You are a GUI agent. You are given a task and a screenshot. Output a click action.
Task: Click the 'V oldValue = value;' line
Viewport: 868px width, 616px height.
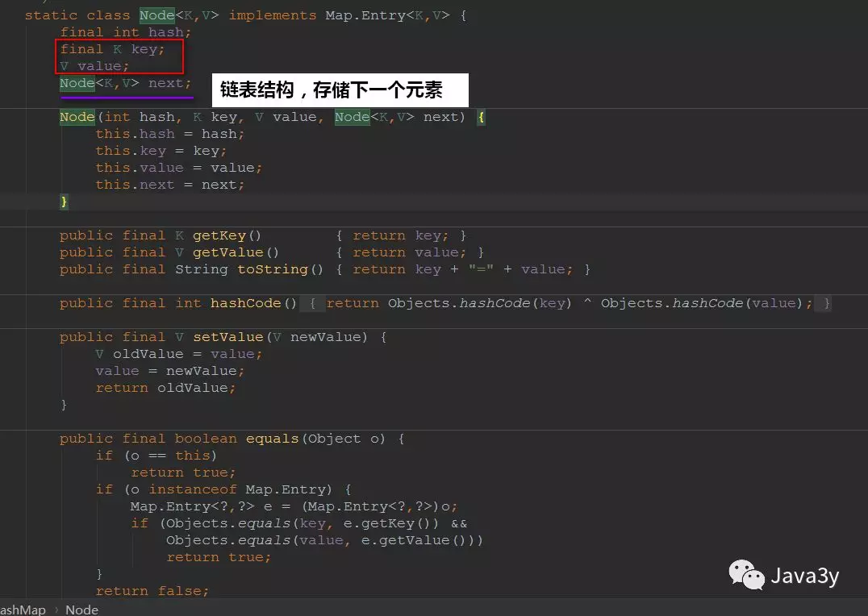[179, 354]
